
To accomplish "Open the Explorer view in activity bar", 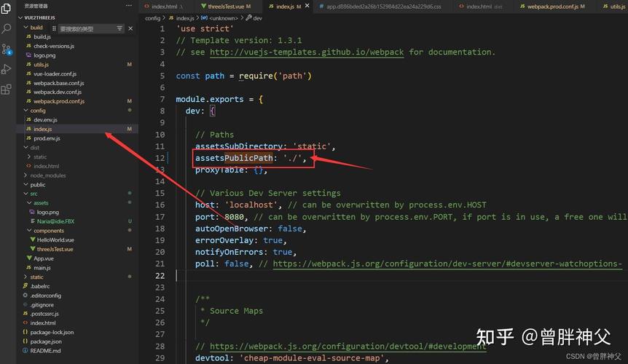I will (7, 9).
